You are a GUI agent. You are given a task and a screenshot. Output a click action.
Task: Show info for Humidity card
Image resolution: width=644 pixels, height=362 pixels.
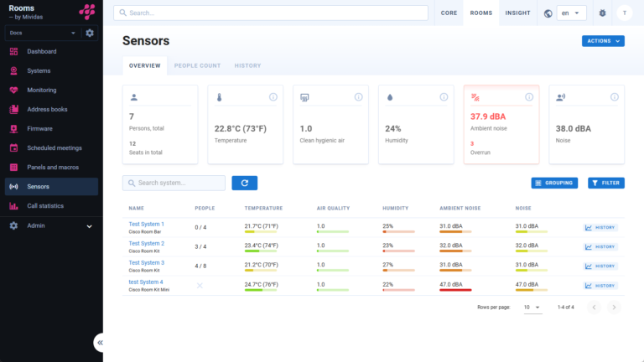click(444, 97)
